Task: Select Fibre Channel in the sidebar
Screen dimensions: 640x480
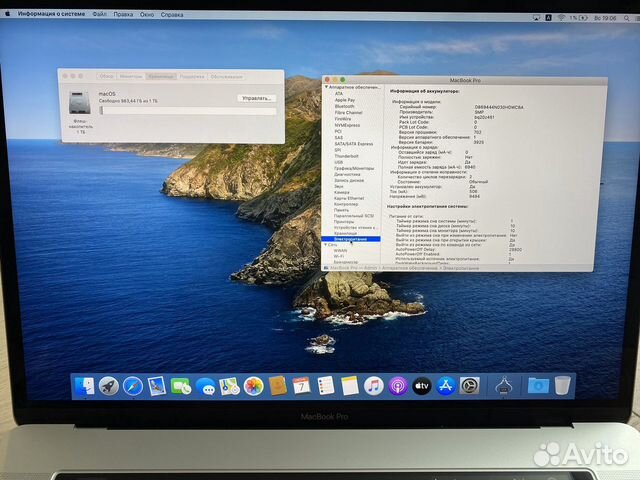Action: (x=349, y=112)
